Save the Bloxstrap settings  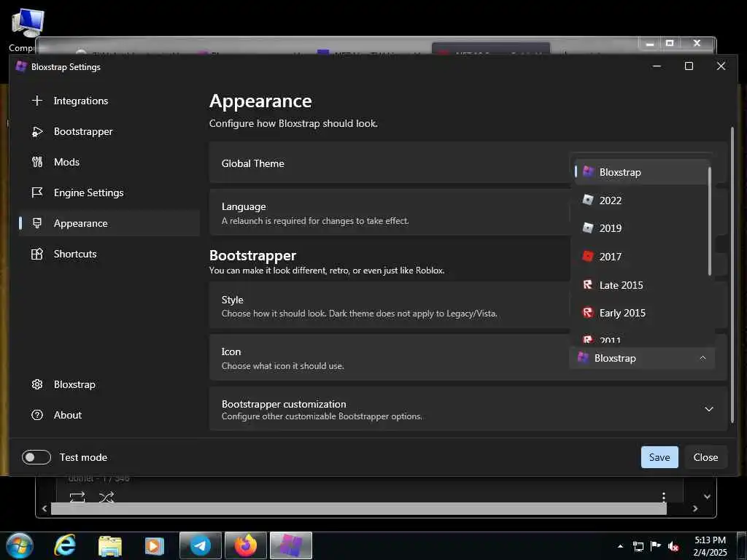click(x=659, y=457)
